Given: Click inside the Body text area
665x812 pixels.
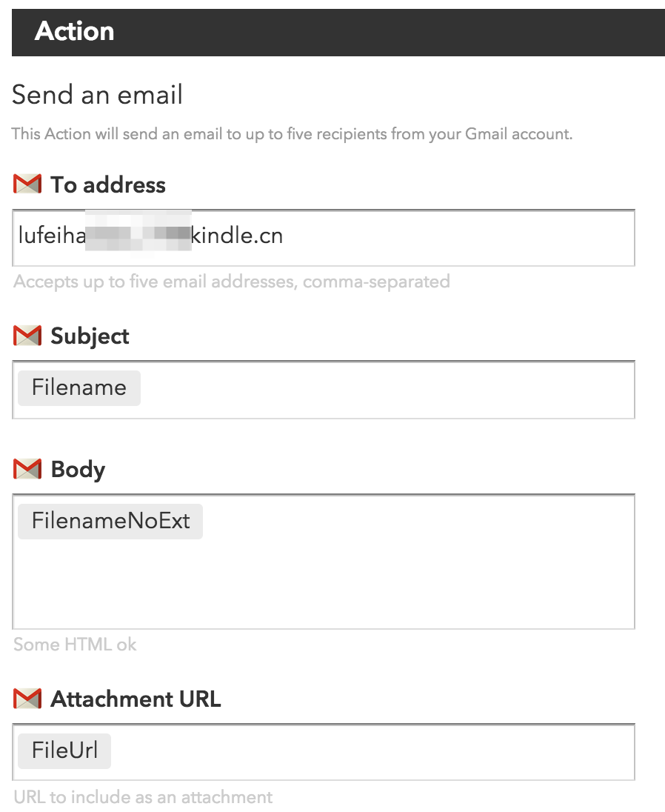Looking at the screenshot, I should (370, 578).
